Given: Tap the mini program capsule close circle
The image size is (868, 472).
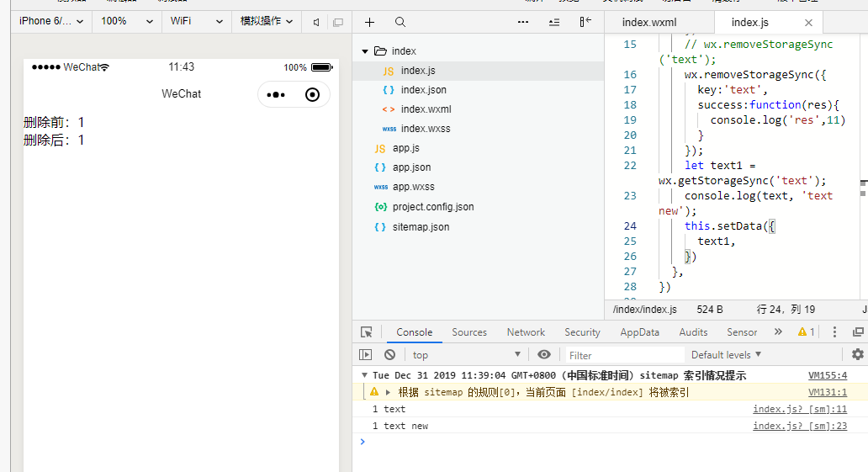Looking at the screenshot, I should (312, 95).
